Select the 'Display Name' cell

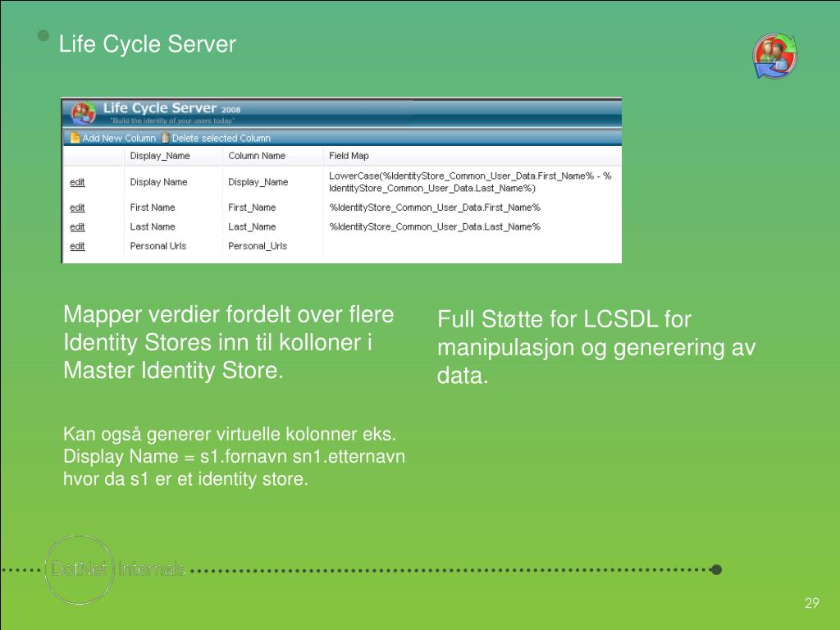pyautogui.click(x=158, y=182)
